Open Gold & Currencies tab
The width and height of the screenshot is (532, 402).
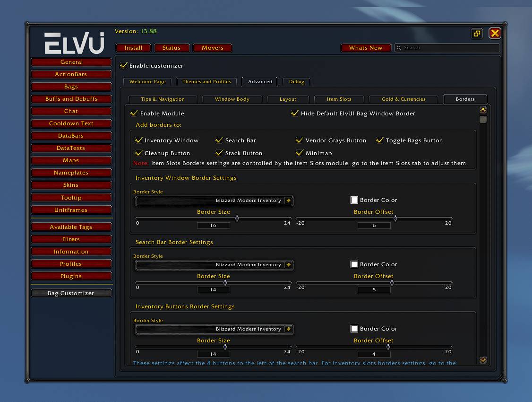pos(403,99)
